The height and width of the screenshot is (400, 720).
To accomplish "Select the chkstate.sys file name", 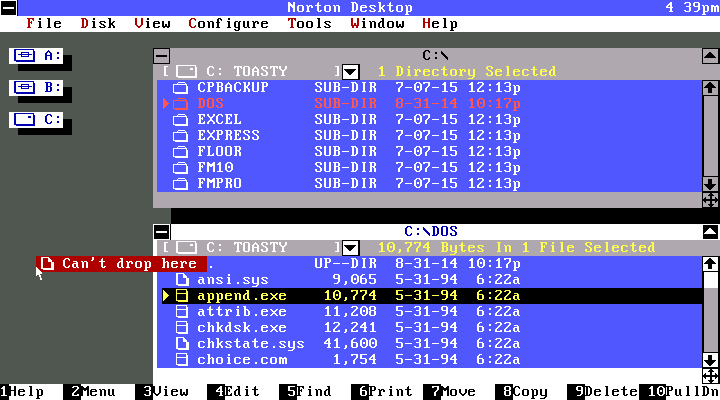I will point(251,344).
